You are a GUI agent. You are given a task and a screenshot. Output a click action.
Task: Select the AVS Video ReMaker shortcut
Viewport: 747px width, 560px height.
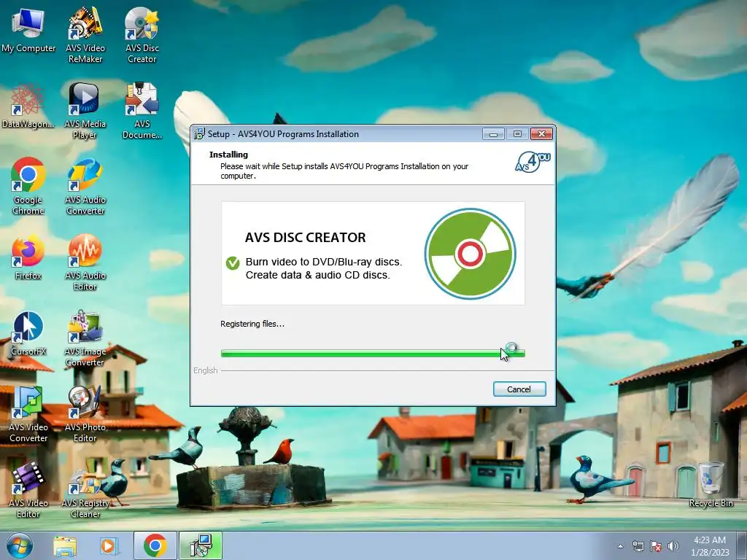85,35
